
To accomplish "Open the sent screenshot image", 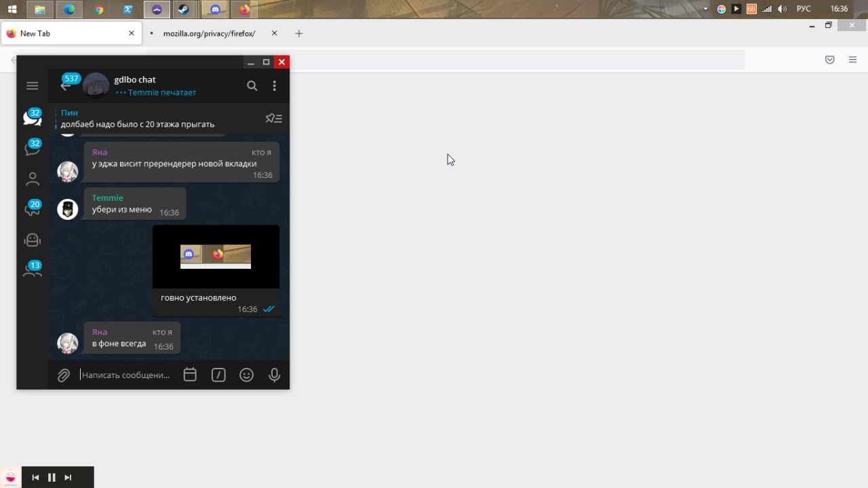I will click(x=216, y=257).
